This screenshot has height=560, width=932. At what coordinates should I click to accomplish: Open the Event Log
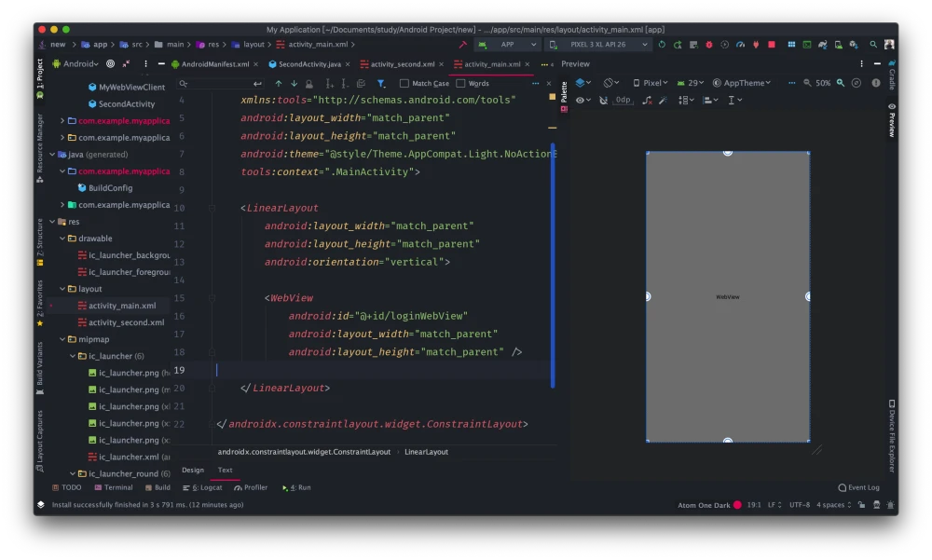pyautogui.click(x=859, y=487)
